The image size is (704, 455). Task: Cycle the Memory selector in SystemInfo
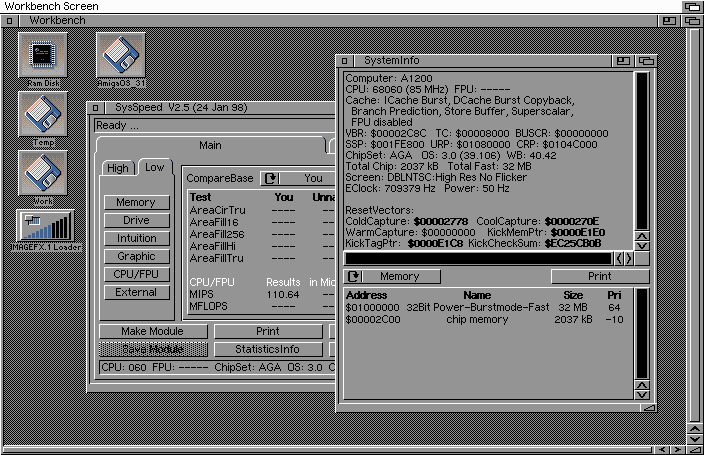392,276
